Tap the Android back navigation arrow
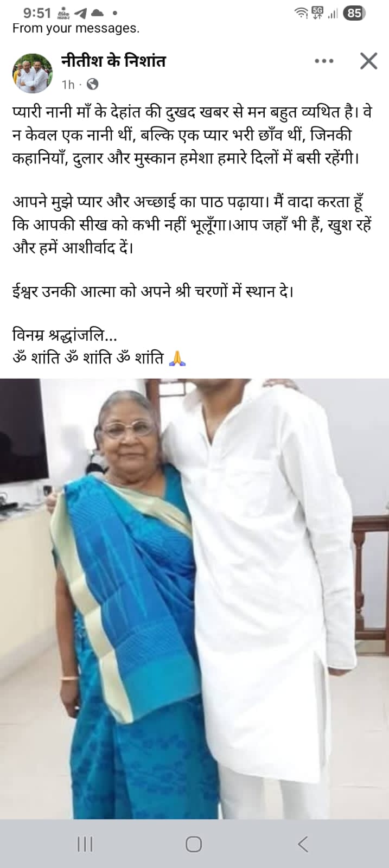This screenshot has height=868, width=389. coord(303,844)
